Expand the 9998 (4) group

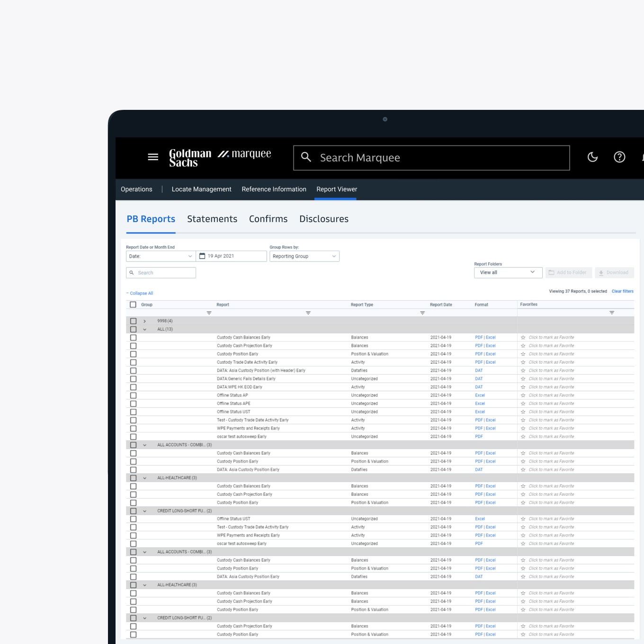(145, 321)
